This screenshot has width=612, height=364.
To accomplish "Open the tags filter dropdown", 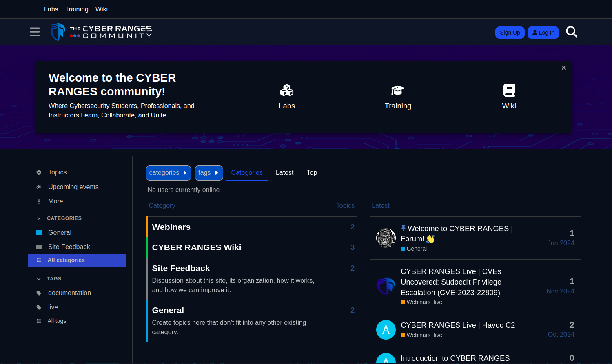I will (x=208, y=173).
